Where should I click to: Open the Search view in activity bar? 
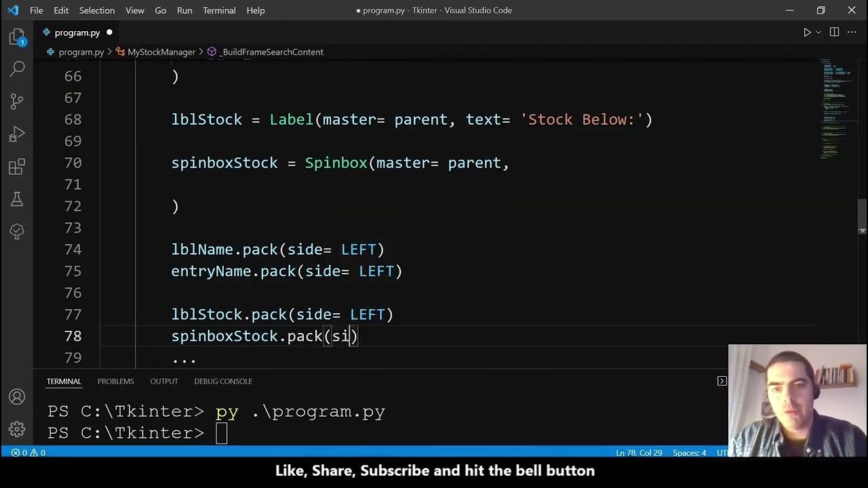pyautogui.click(x=17, y=68)
